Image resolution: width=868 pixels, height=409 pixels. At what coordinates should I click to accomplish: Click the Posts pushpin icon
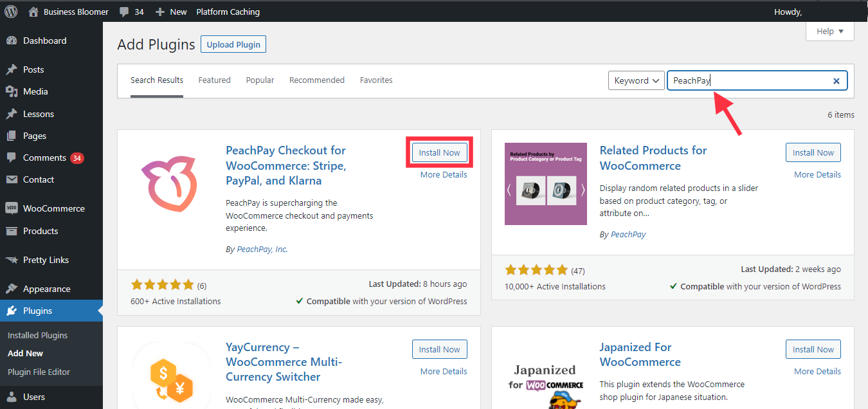point(12,69)
